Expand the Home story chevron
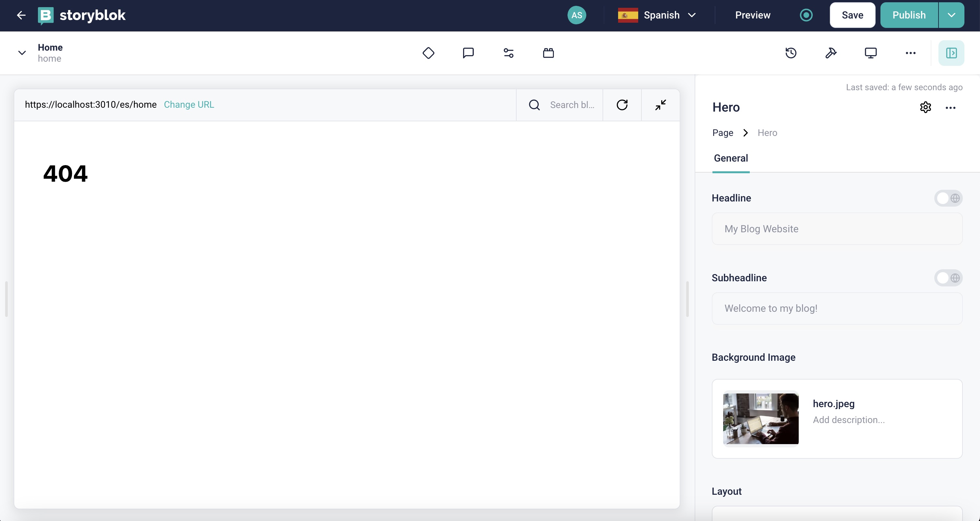 click(x=22, y=53)
